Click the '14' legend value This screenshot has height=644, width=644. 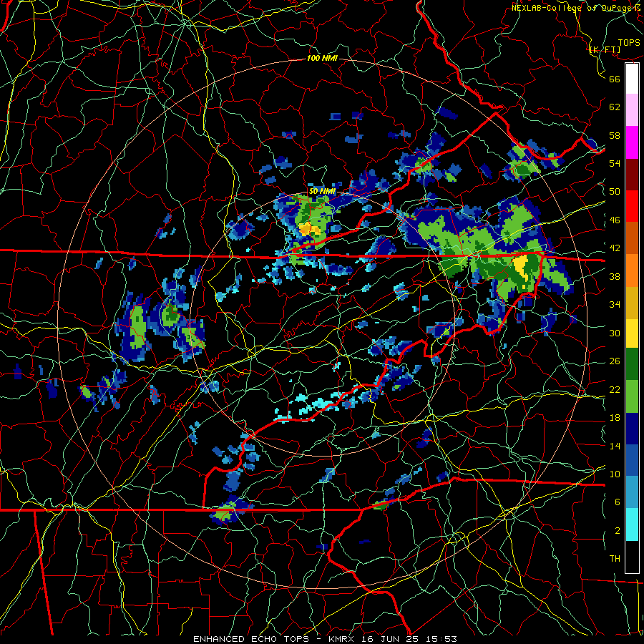615,446
